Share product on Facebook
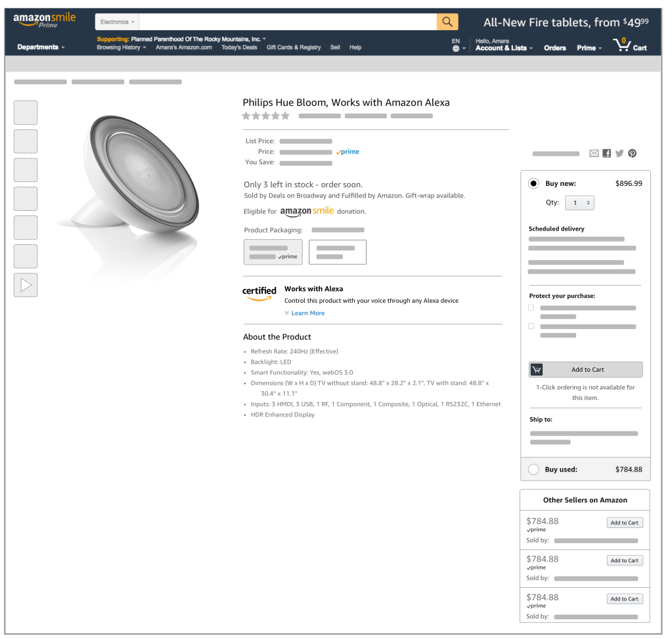 pyautogui.click(x=606, y=153)
